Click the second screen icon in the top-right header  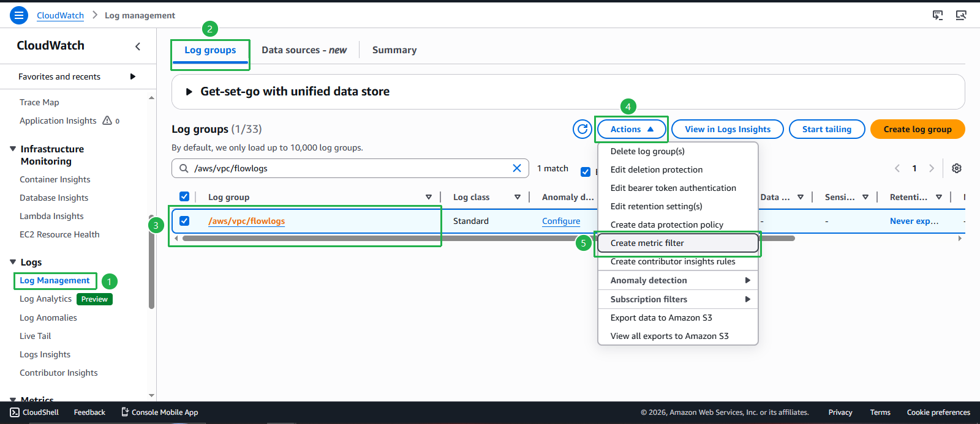coord(961,15)
